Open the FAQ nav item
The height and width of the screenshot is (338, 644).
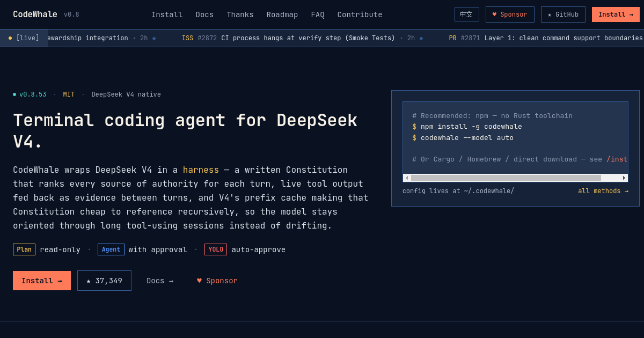click(318, 14)
